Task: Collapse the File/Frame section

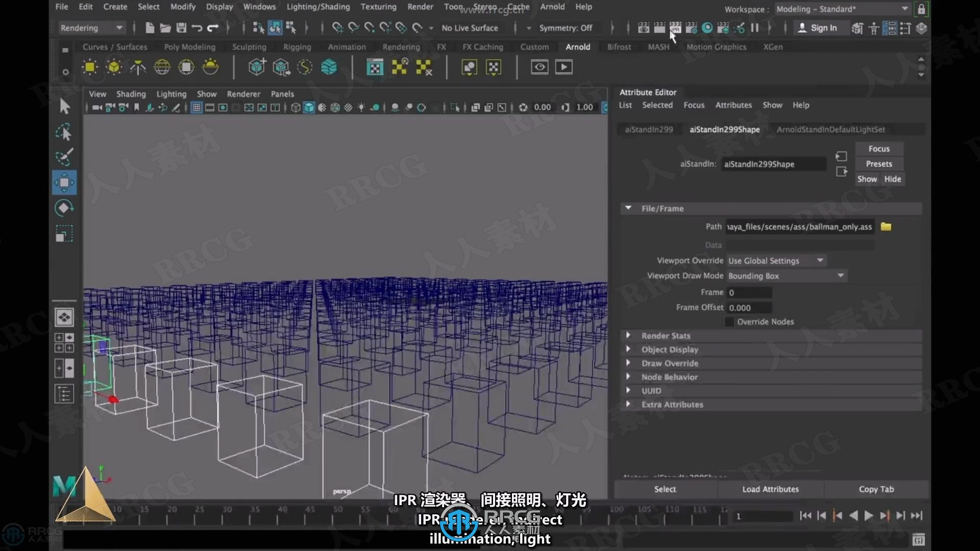Action: pos(628,208)
